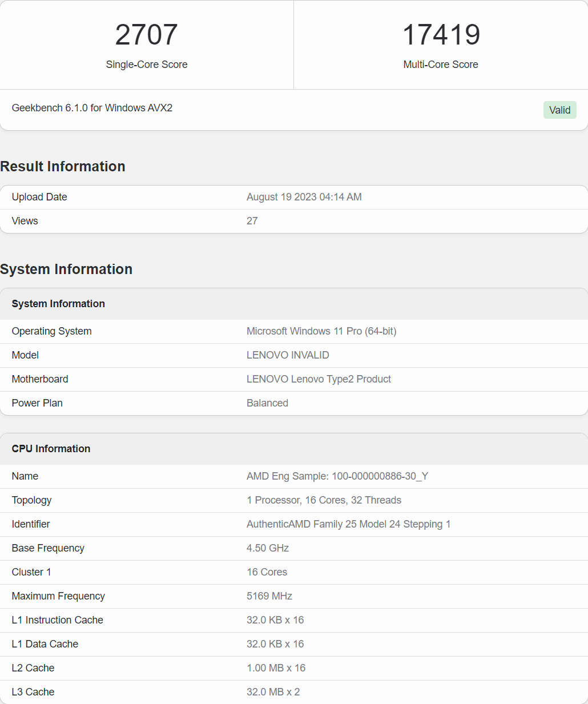Click the upload date value August 19 2023

click(304, 197)
